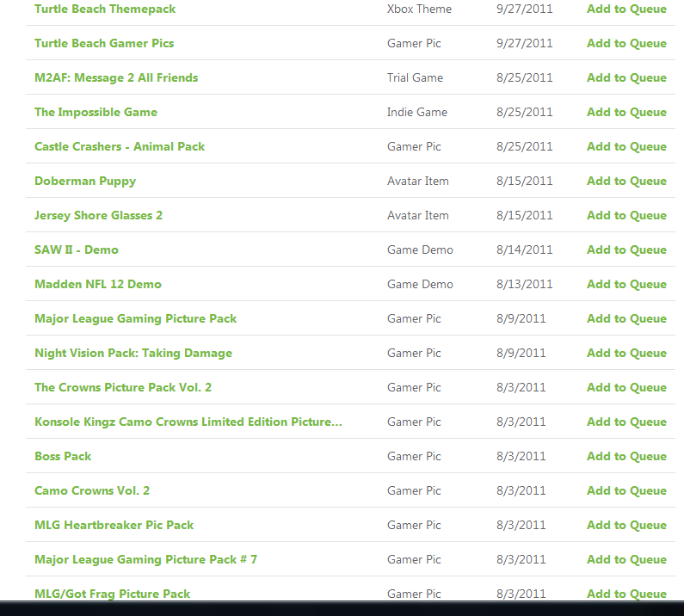
Task: Add Turtle Beach Themepack to queue
Action: 626,9
